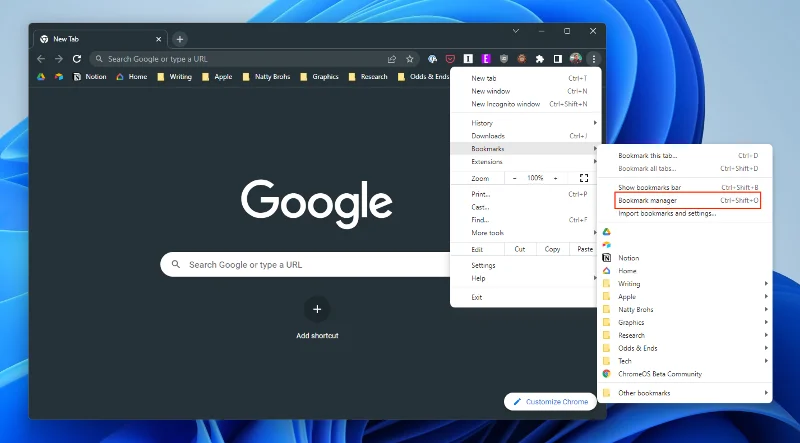Click the Pocket extension icon in the toolbar
This screenshot has width=800, height=443.
point(450,59)
